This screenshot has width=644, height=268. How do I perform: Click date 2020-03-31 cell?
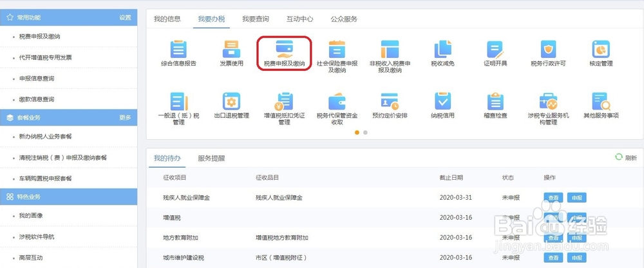[455, 197]
